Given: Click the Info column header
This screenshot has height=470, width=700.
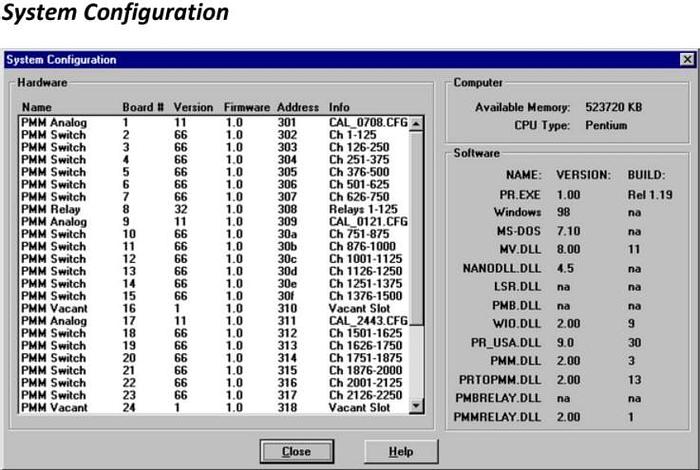Looking at the screenshot, I should click(x=339, y=107).
